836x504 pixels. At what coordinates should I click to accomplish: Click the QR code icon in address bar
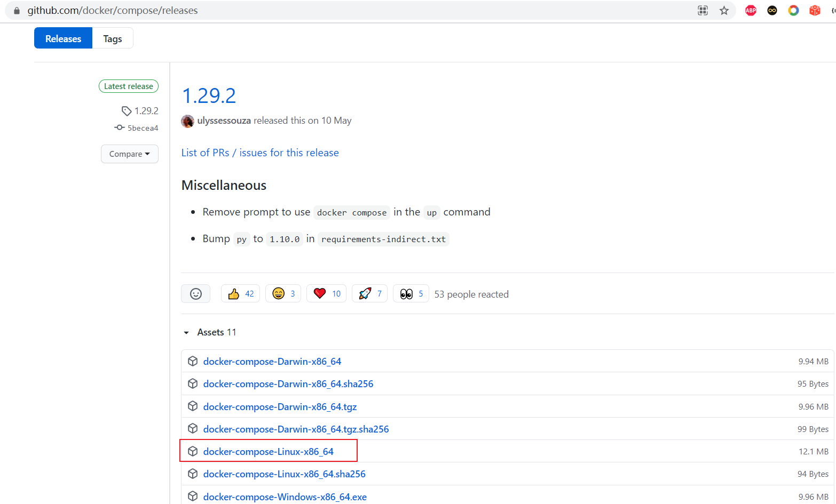pos(703,11)
